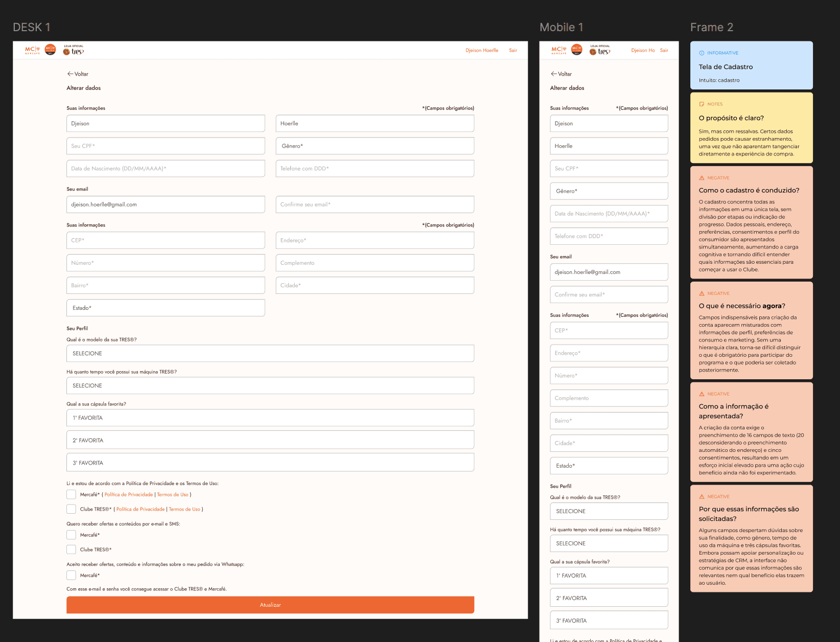Click warning icon on 'Como a informação é apresentada?' card

702,394
